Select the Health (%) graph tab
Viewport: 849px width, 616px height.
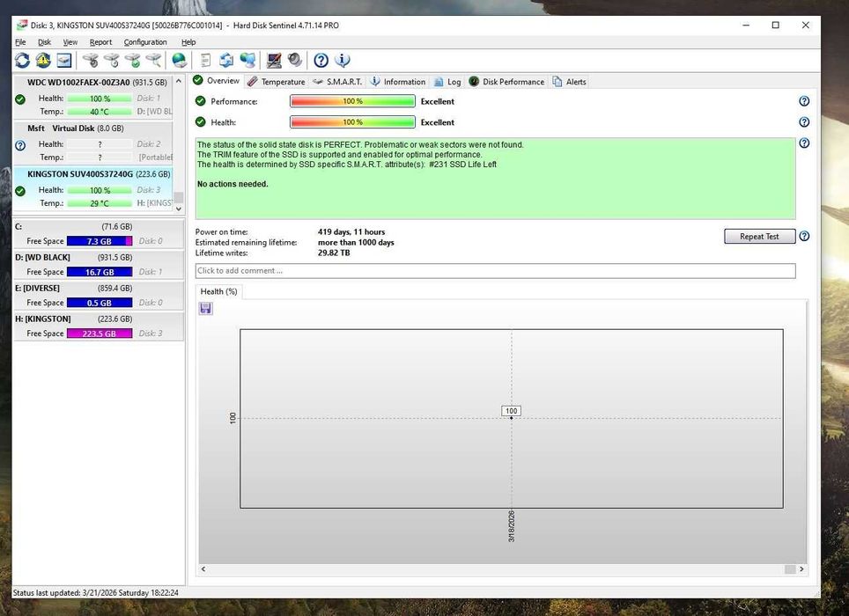(x=218, y=291)
